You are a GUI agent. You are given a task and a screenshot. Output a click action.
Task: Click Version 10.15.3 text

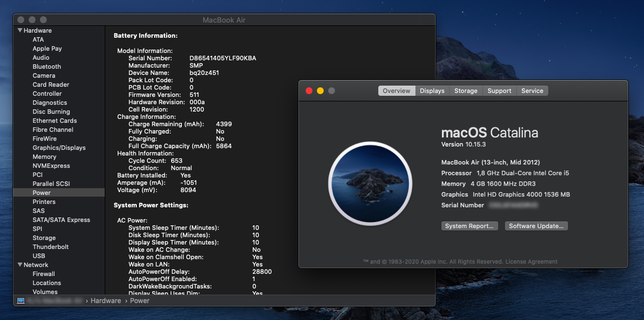click(x=464, y=145)
